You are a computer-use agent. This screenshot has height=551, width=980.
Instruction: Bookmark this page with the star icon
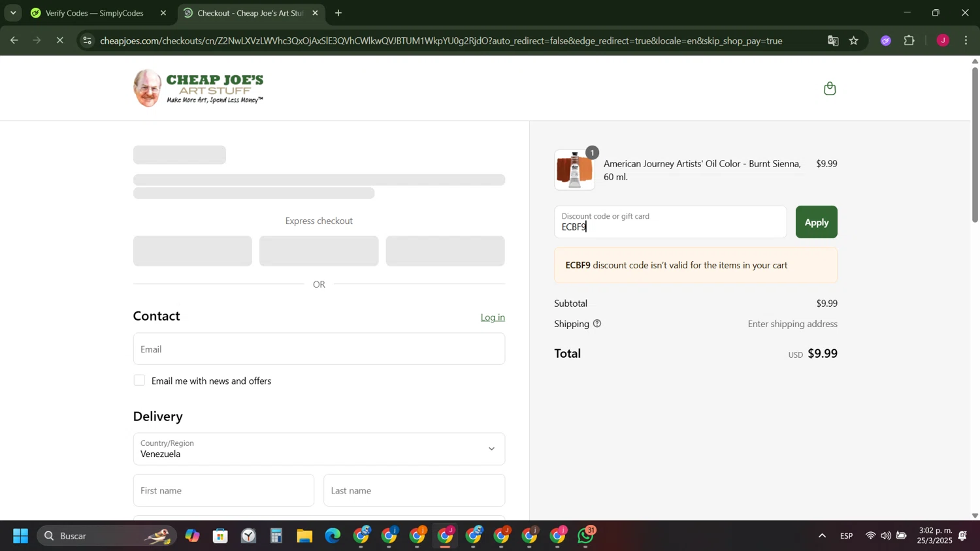[x=854, y=40]
